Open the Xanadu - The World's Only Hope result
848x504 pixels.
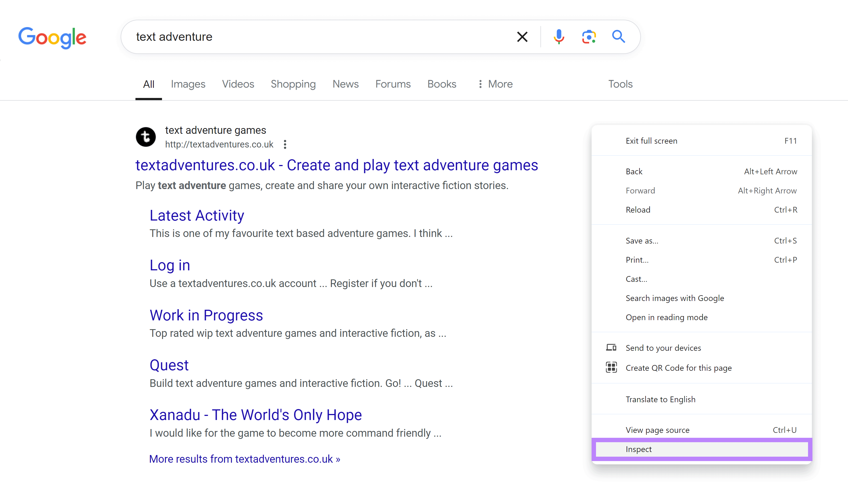[x=255, y=414]
